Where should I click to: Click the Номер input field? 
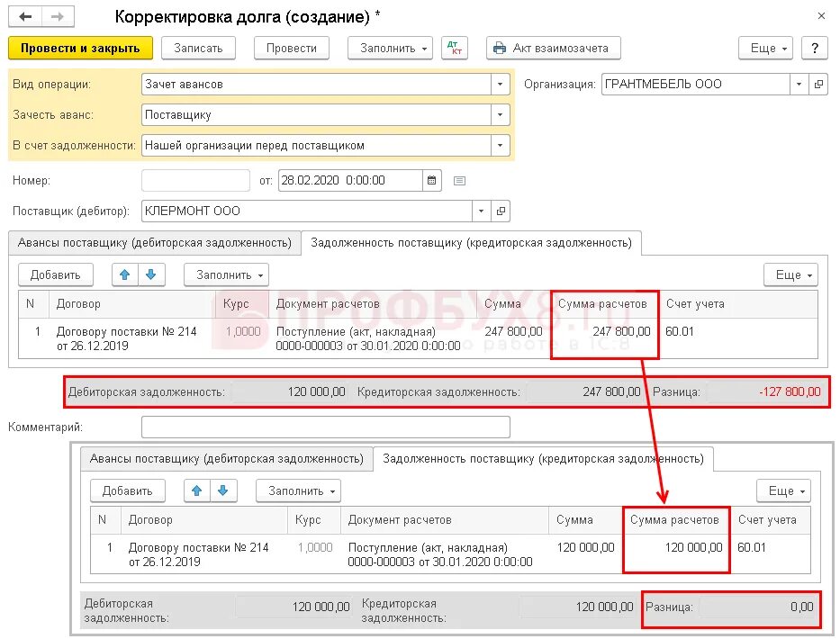[195, 181]
